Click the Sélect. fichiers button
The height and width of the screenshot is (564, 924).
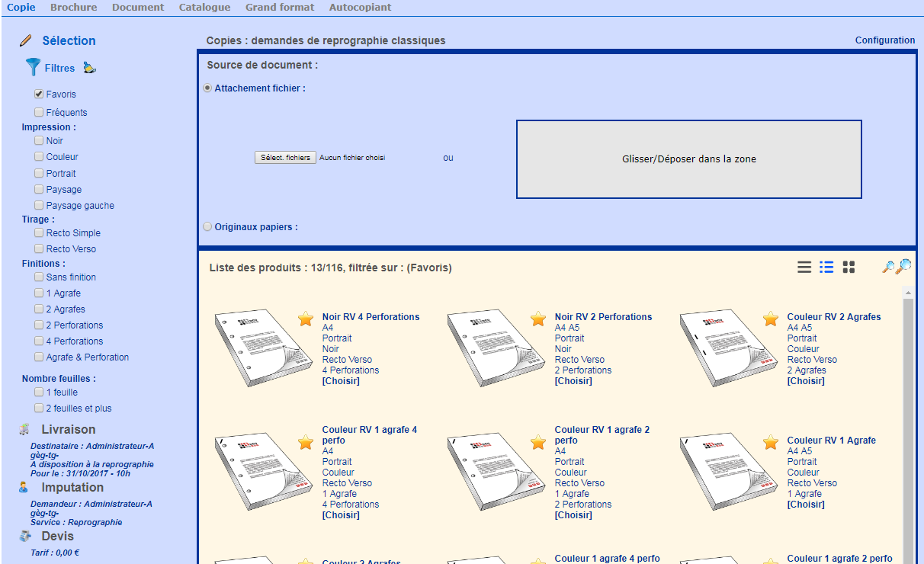285,158
